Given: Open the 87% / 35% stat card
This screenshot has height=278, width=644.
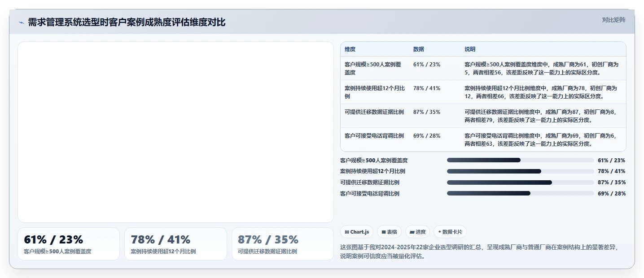Looking at the screenshot, I should tap(283, 244).
